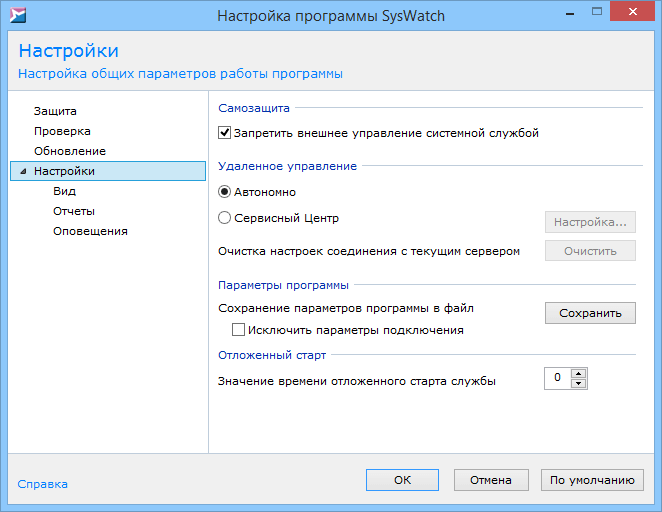Select the "Вид" subsection
The image size is (662, 512).
click(64, 191)
